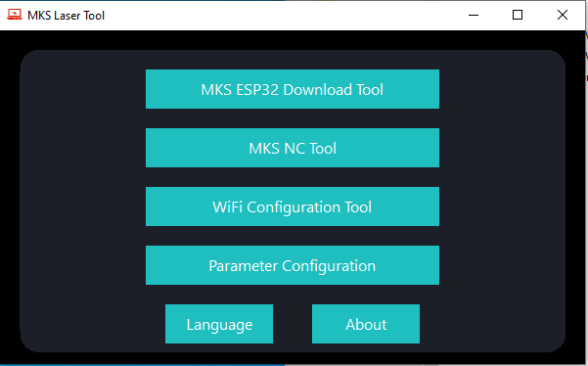
Task: Close the MKS Laser Tool window
Action: point(563,15)
